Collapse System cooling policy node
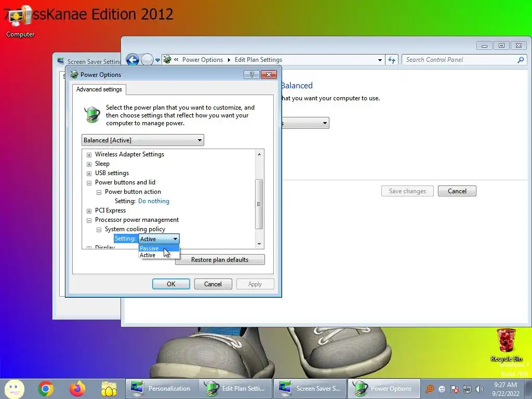532x399 pixels. pyautogui.click(x=99, y=230)
